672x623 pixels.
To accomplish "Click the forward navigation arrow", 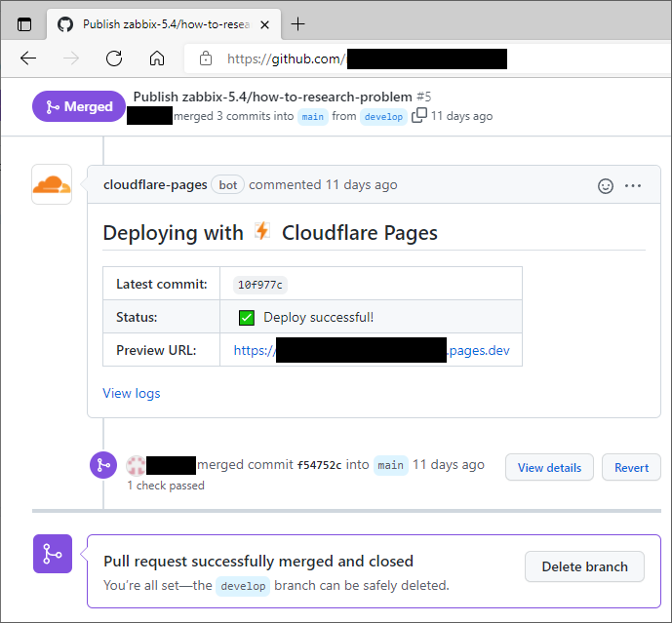I will click(71, 58).
